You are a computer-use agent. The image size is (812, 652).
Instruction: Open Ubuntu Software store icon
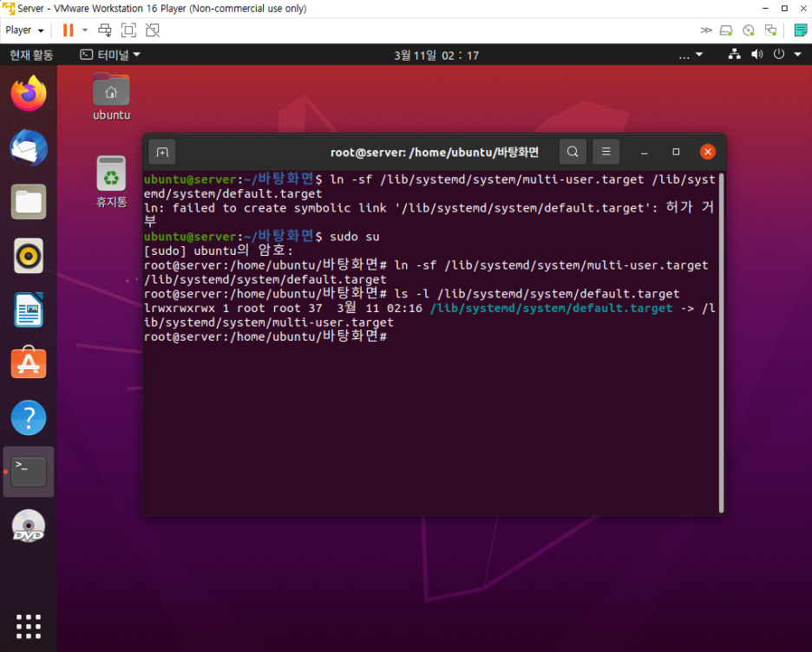click(29, 363)
